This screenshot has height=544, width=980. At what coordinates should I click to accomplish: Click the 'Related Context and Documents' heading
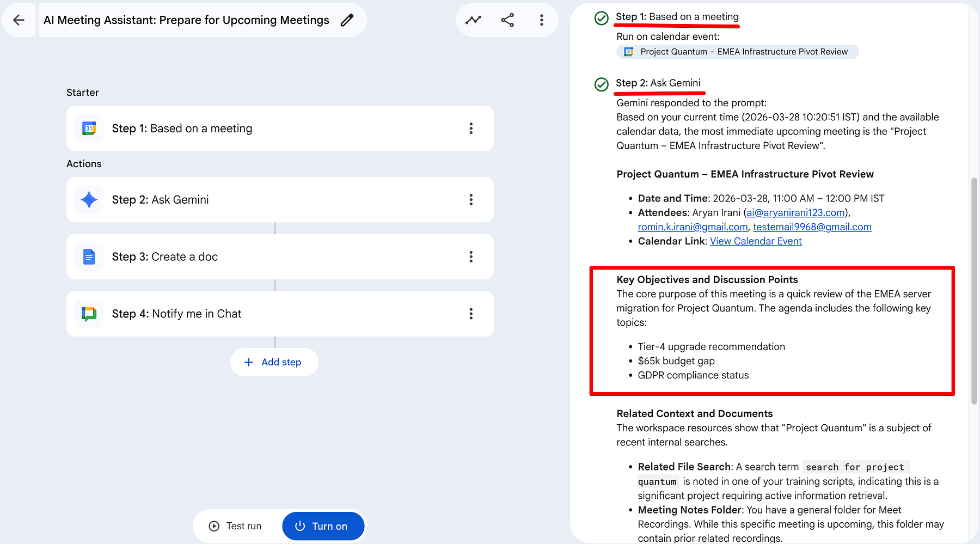pos(695,414)
